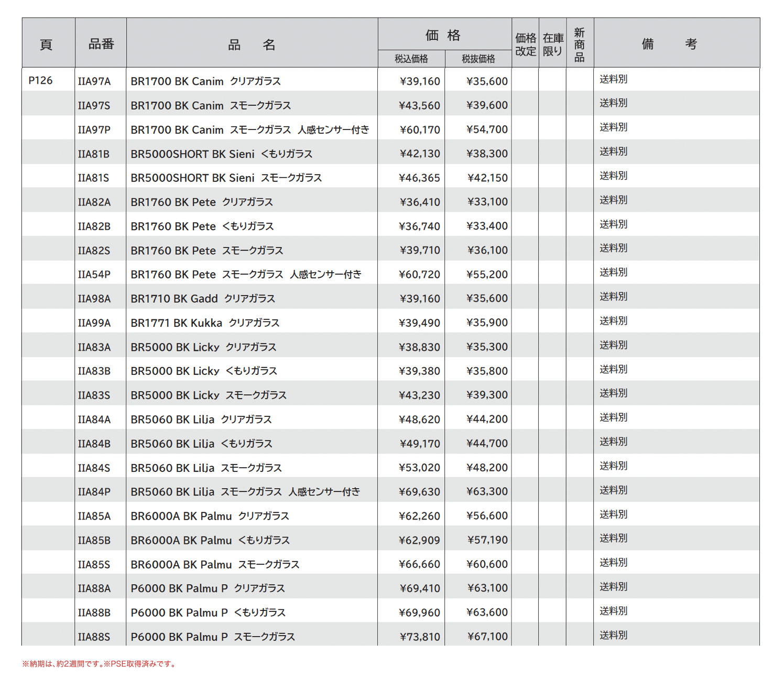Click the ¥46,365 tax-included price

pos(419,178)
